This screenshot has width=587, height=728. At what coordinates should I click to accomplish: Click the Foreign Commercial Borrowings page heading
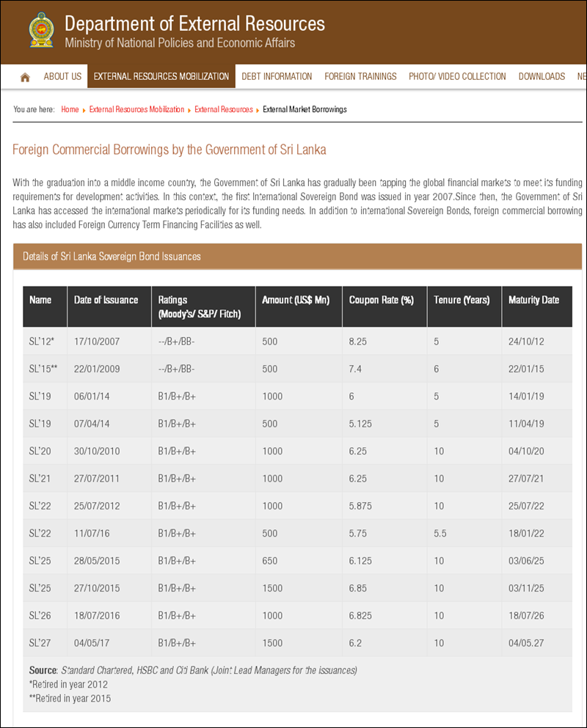coord(169,150)
